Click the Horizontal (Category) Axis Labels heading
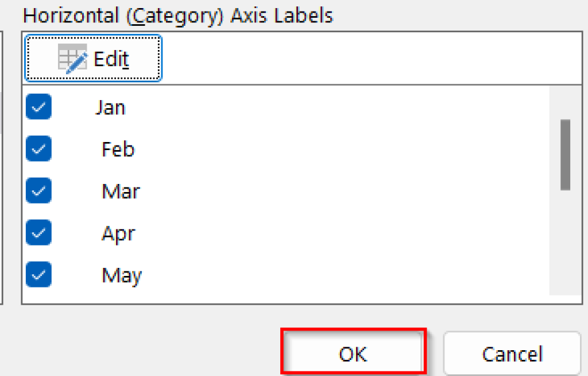The height and width of the screenshot is (376, 588). tap(177, 16)
